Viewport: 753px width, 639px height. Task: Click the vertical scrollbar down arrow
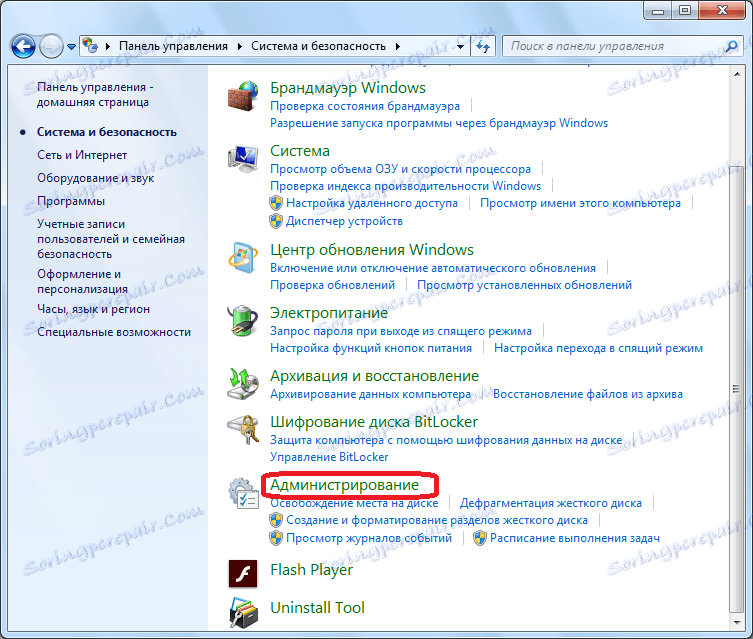[x=736, y=623]
